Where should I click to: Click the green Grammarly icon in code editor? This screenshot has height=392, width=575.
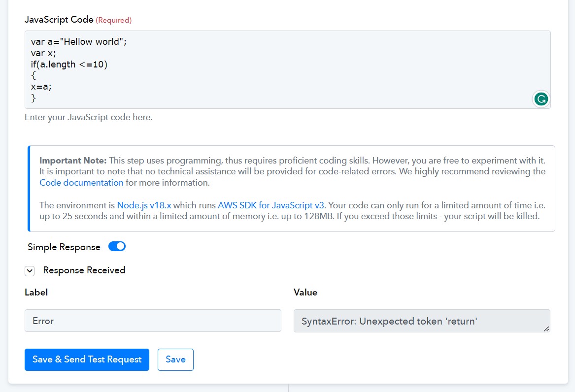[541, 99]
